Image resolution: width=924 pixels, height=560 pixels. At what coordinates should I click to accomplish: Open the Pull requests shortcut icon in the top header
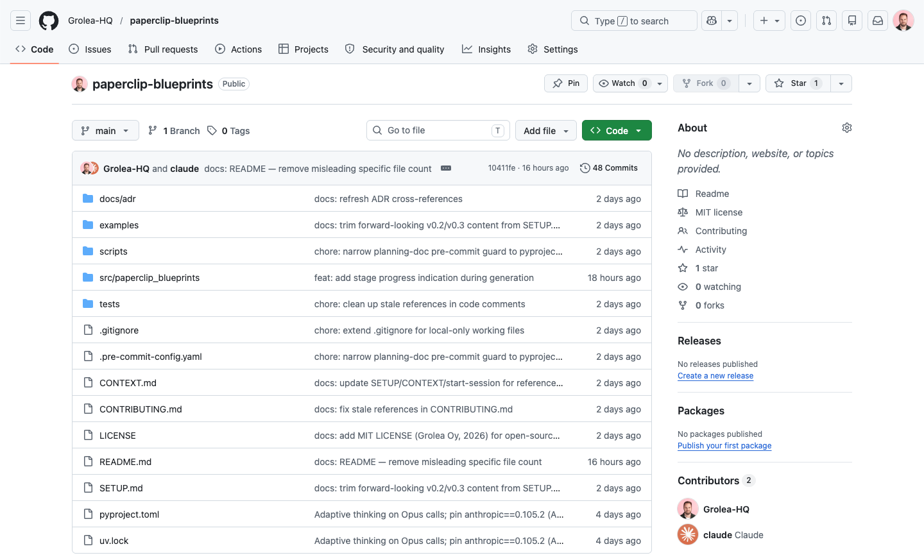click(x=826, y=21)
